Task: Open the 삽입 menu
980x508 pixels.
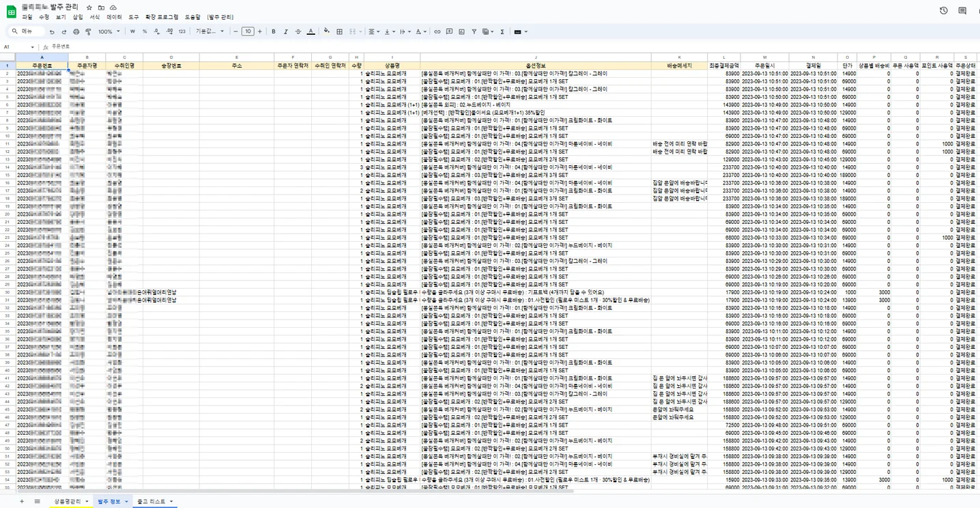Action: (78, 17)
